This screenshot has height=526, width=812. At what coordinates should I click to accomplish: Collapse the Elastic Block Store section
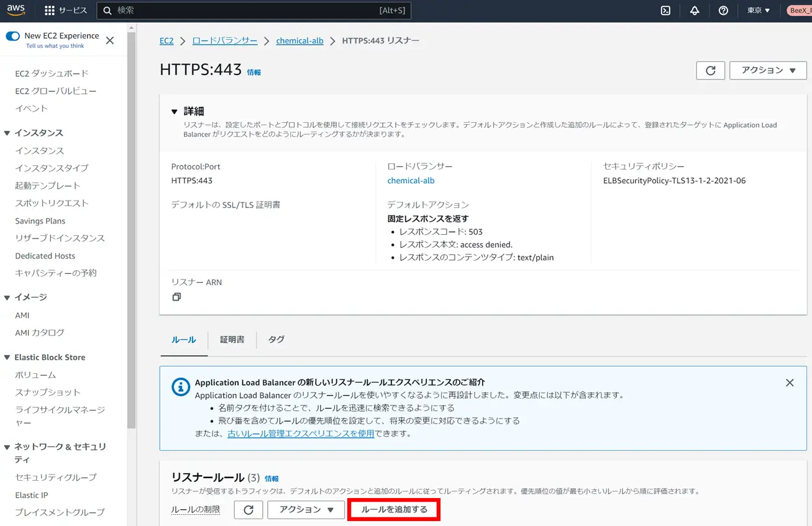(x=7, y=357)
